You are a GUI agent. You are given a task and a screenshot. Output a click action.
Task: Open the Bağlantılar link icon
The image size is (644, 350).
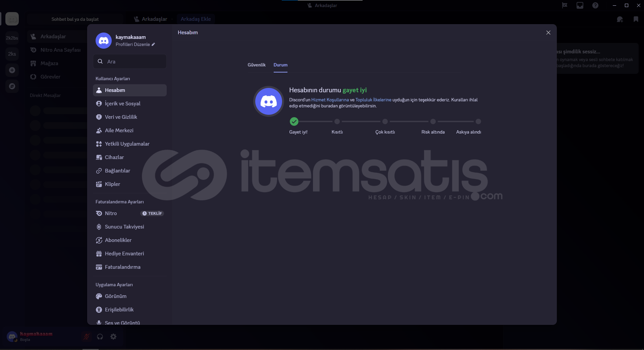[x=99, y=171]
